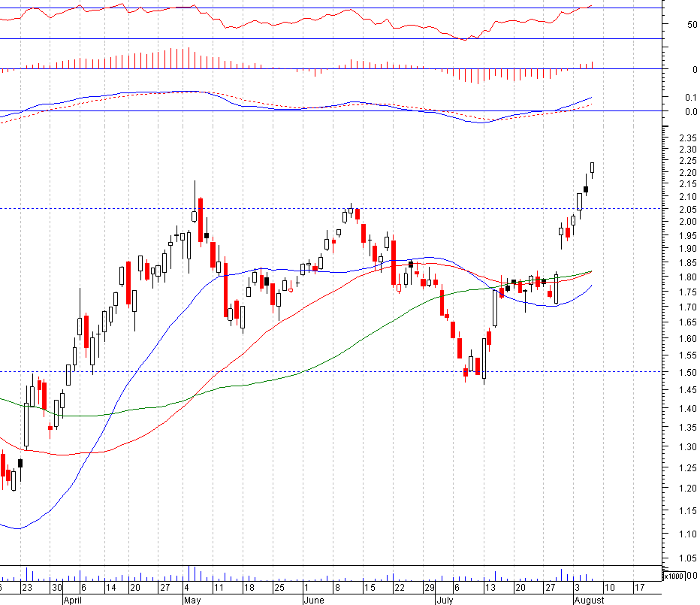The width and height of the screenshot is (700, 605).
Task: Click the 10 date label on the time axis
Action: (x=609, y=588)
